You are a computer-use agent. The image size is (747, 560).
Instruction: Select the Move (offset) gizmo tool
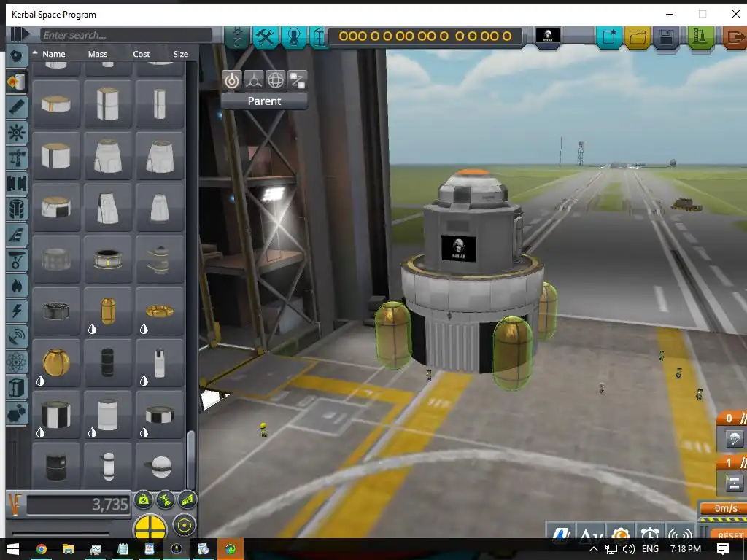point(254,80)
